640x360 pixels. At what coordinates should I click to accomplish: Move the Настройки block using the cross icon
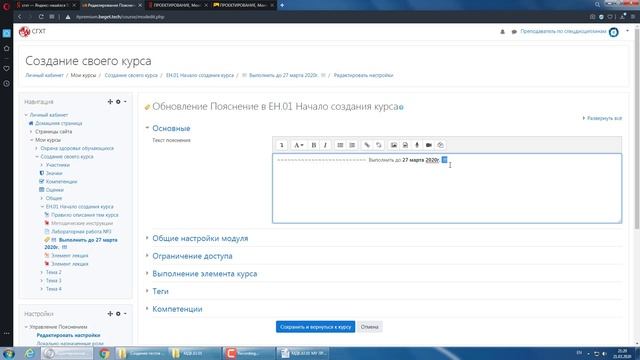pyautogui.click(x=110, y=313)
